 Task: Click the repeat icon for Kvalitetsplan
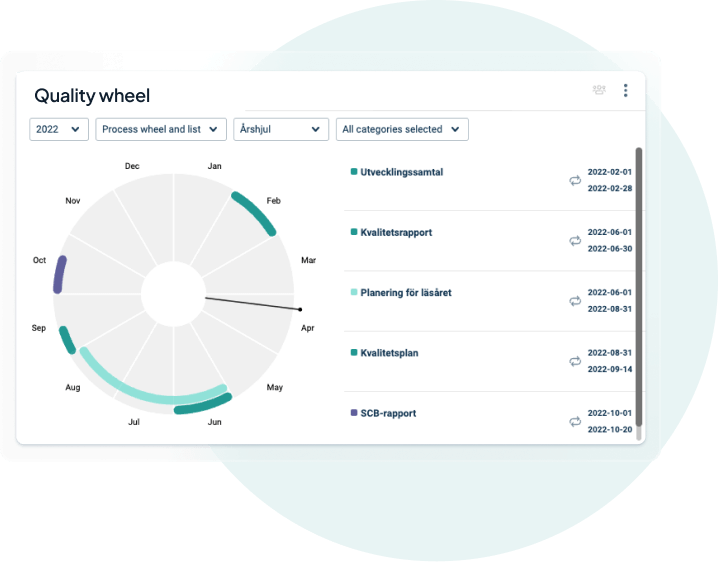coord(575,360)
